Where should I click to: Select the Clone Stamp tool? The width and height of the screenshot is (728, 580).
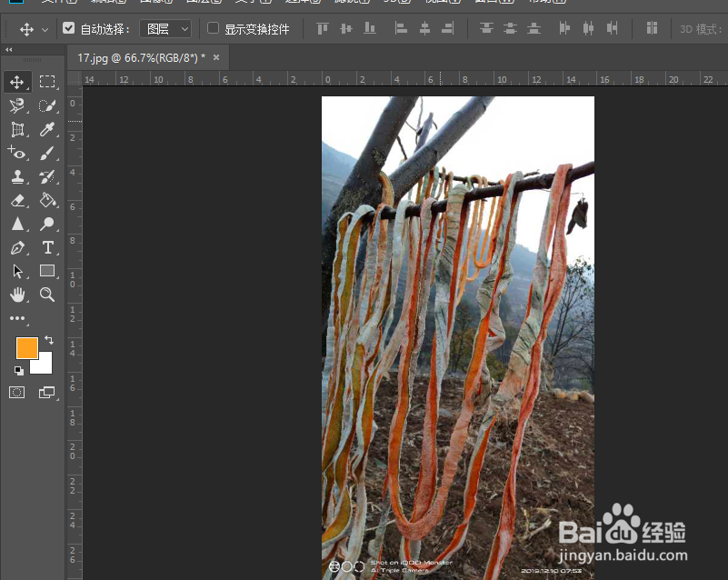(17, 177)
